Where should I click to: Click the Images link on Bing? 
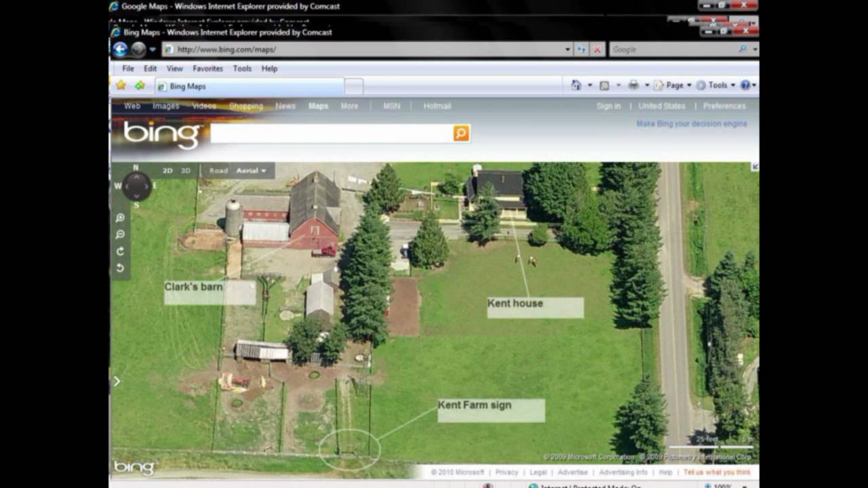(x=165, y=106)
